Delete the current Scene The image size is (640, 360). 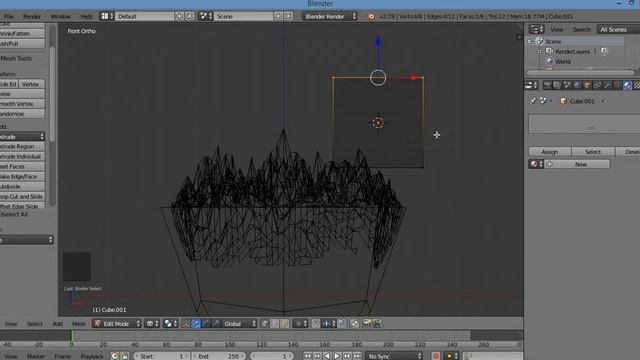pos(288,16)
